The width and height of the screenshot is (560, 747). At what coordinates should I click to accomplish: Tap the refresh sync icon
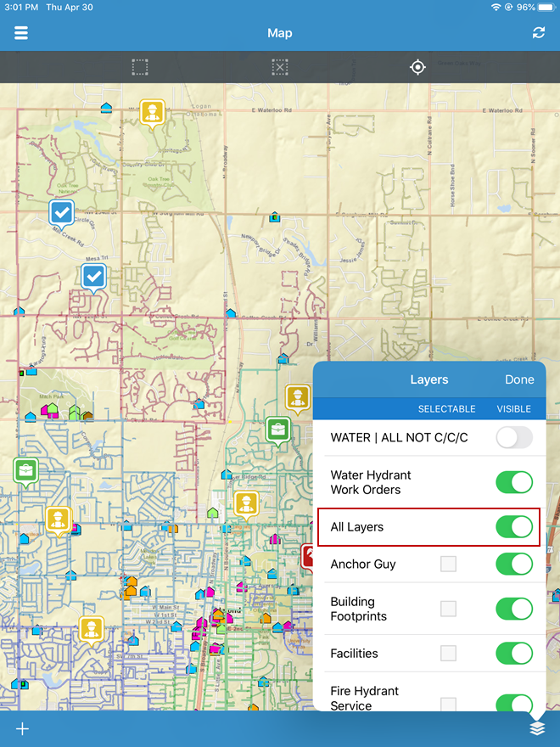pos(539,33)
